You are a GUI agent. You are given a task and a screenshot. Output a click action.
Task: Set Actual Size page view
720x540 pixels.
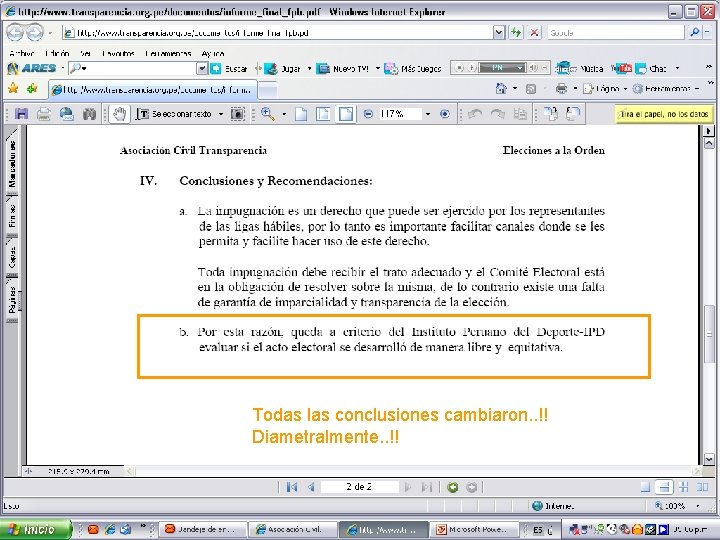[301, 114]
